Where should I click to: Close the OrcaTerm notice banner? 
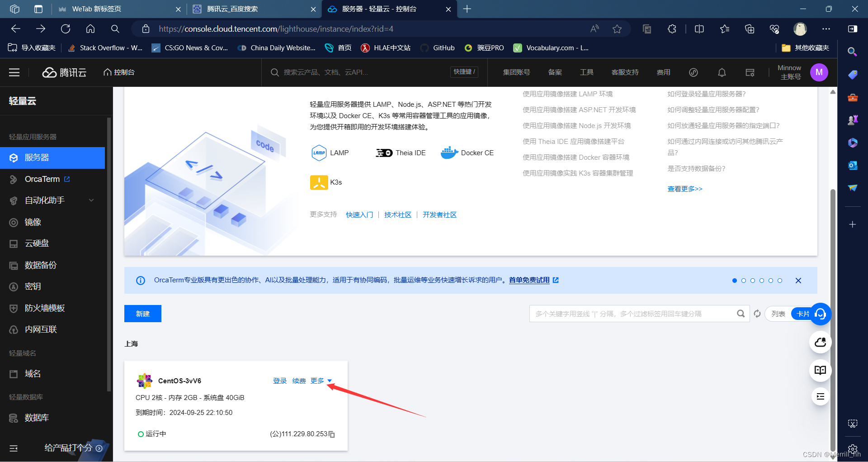coord(798,281)
